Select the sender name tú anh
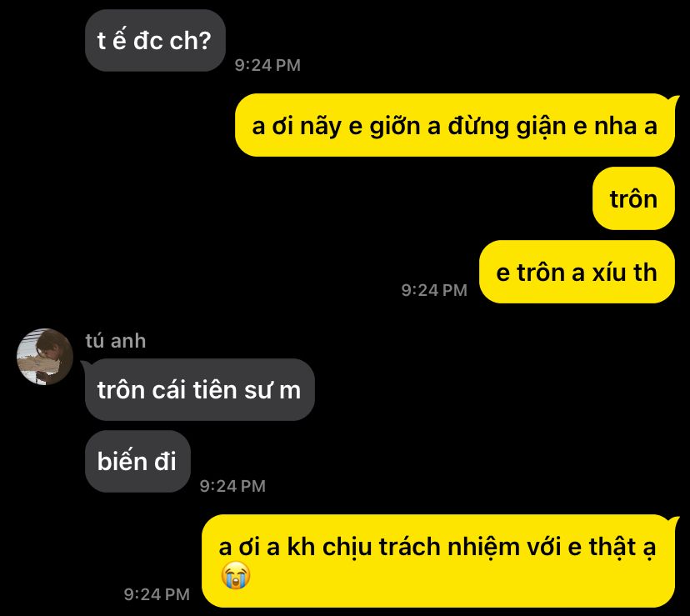The height and width of the screenshot is (616, 690). pyautogui.click(x=115, y=341)
